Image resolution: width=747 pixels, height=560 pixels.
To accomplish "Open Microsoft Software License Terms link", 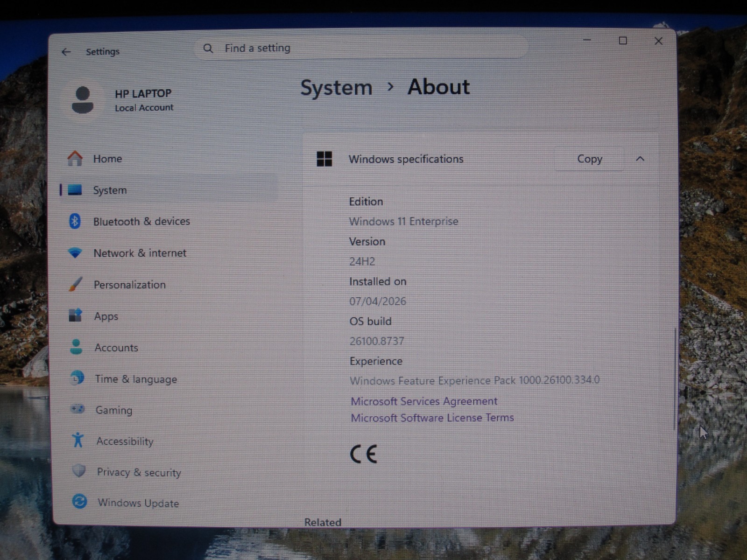I will pyautogui.click(x=432, y=418).
